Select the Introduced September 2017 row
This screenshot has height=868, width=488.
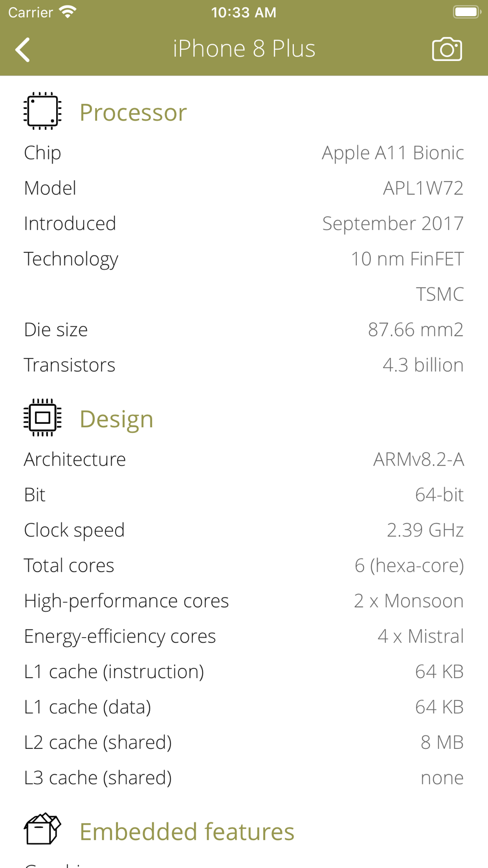pos(244,224)
